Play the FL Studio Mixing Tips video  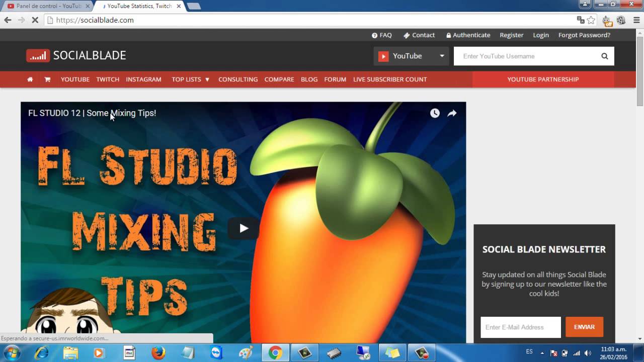244,228
